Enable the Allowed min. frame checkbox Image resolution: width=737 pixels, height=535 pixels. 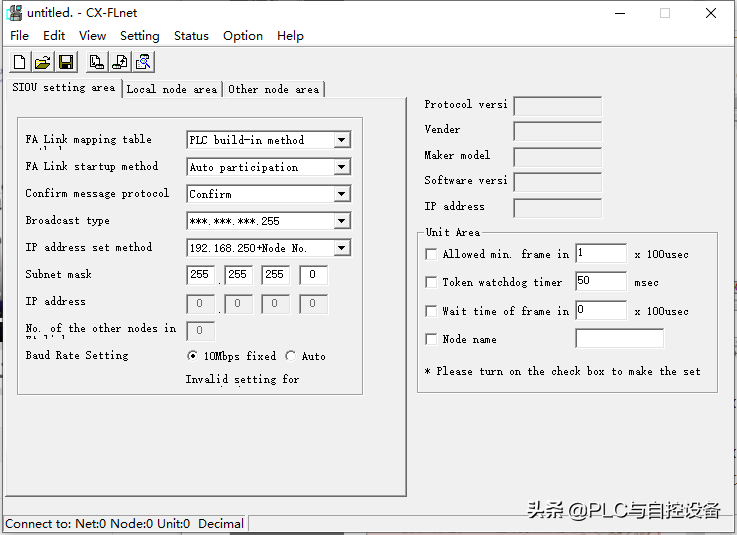[432, 255]
